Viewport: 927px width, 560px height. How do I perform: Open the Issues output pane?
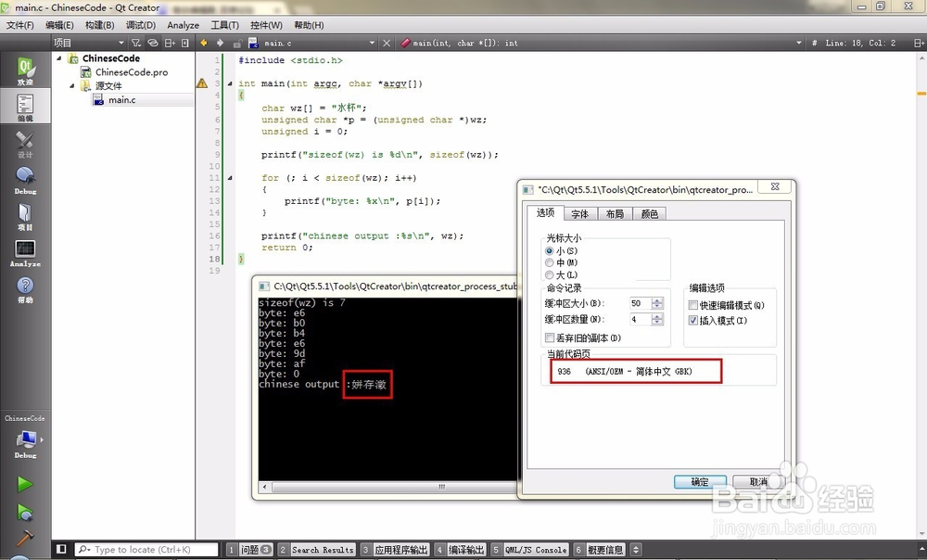click(250, 550)
